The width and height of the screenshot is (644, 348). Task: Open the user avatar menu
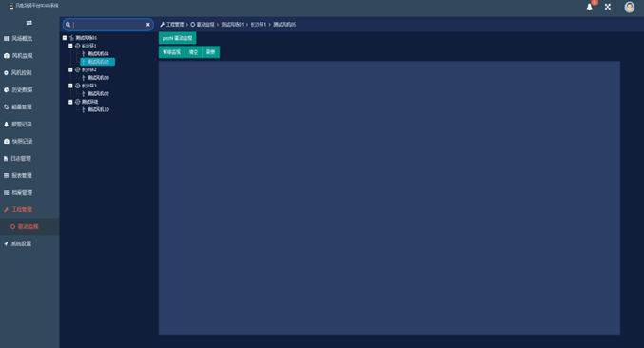coord(629,7)
